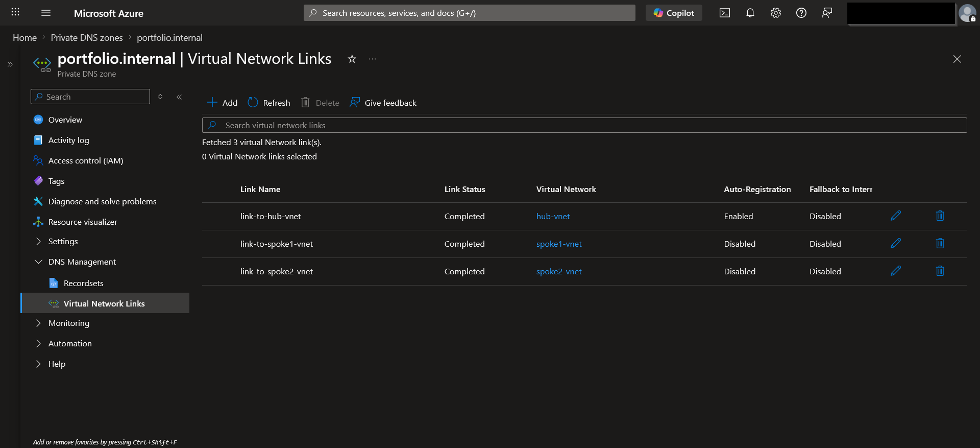Go to Home breadcrumb
Image resolution: width=980 pixels, height=448 pixels.
(24, 37)
